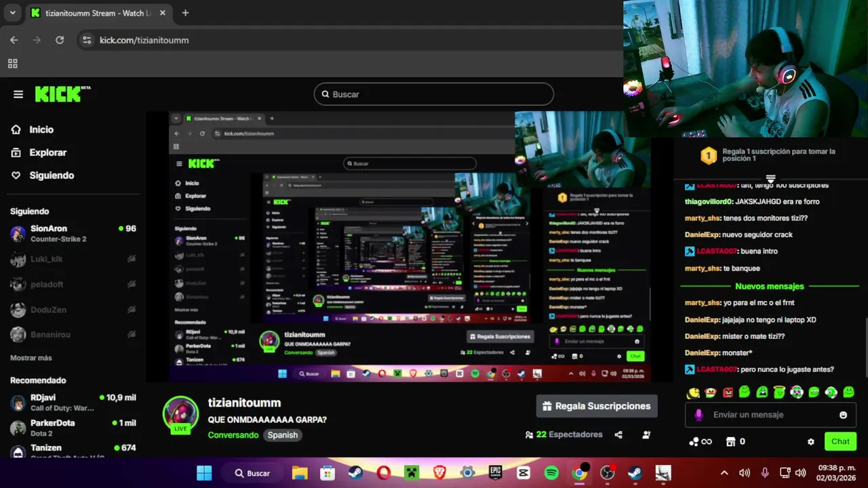The image size is (868, 488).
Task: Jump to Nuevos mensajes in chat
Action: coord(769,286)
